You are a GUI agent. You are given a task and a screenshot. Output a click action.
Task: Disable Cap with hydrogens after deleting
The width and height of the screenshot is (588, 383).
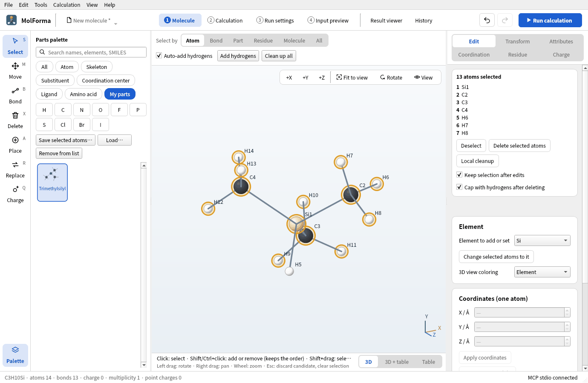click(x=459, y=187)
